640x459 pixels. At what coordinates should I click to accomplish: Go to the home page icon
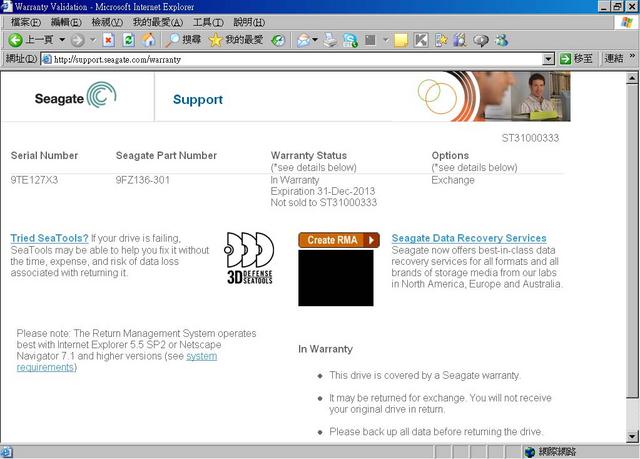(x=149, y=40)
